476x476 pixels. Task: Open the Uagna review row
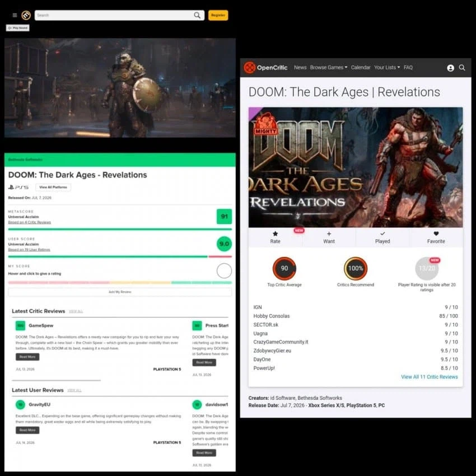click(356, 334)
